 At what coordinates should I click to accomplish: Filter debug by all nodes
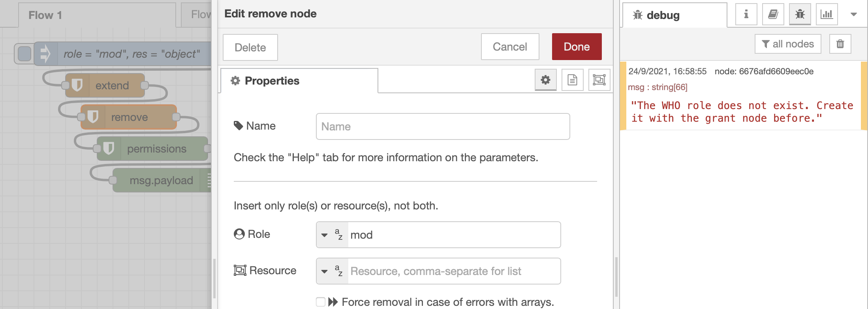point(788,44)
